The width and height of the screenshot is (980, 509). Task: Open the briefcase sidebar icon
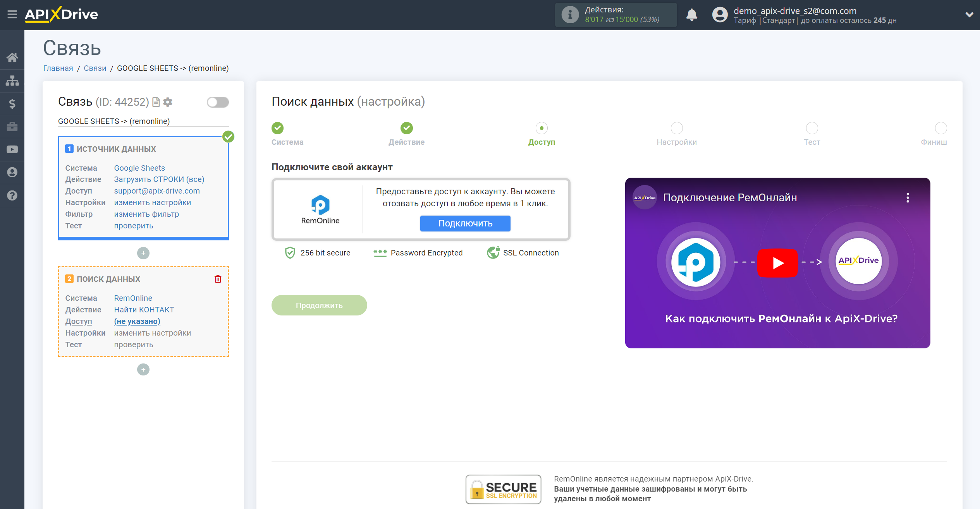12,127
